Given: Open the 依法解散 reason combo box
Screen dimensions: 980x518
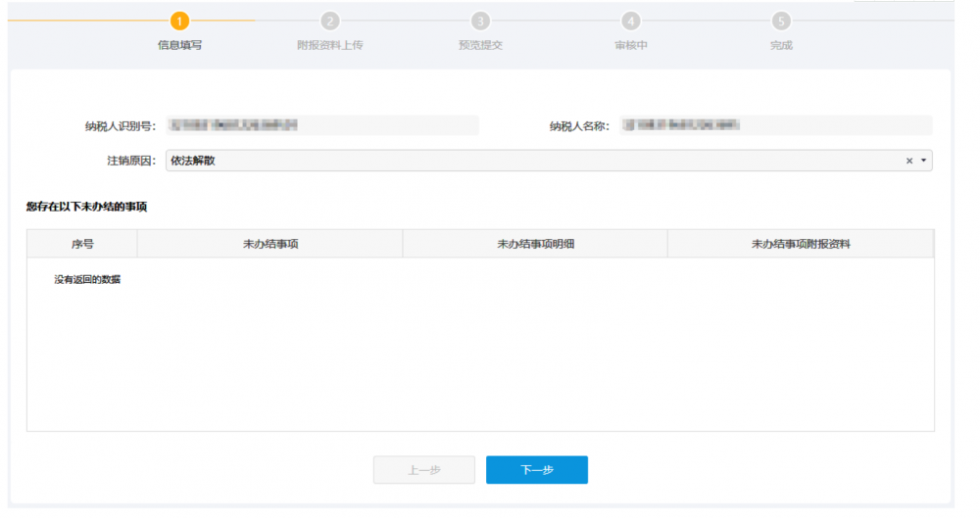Looking at the screenshot, I should click(x=529, y=161).
